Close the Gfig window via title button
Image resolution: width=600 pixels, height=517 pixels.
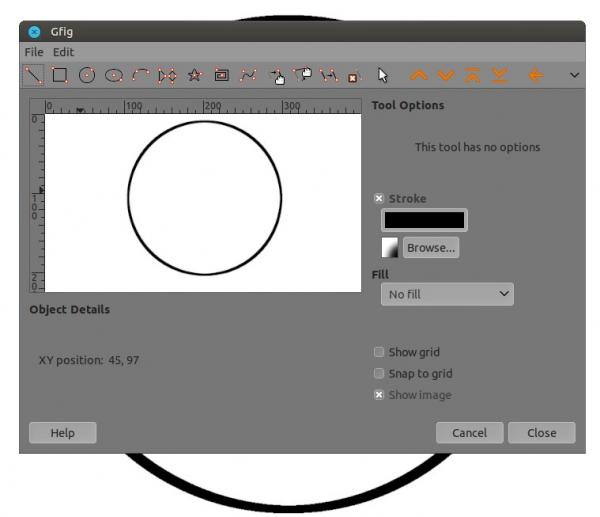click(34, 32)
